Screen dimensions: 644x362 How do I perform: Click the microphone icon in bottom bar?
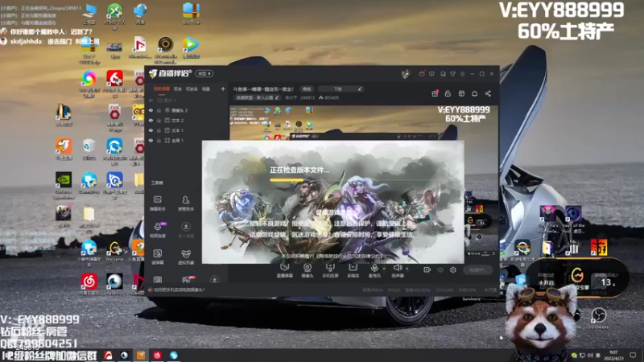374,268
